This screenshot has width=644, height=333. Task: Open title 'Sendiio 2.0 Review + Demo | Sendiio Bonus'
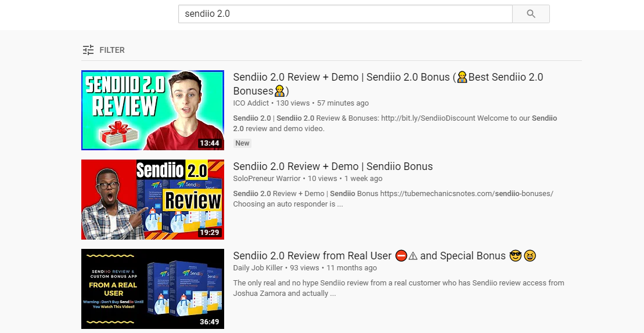(x=333, y=166)
